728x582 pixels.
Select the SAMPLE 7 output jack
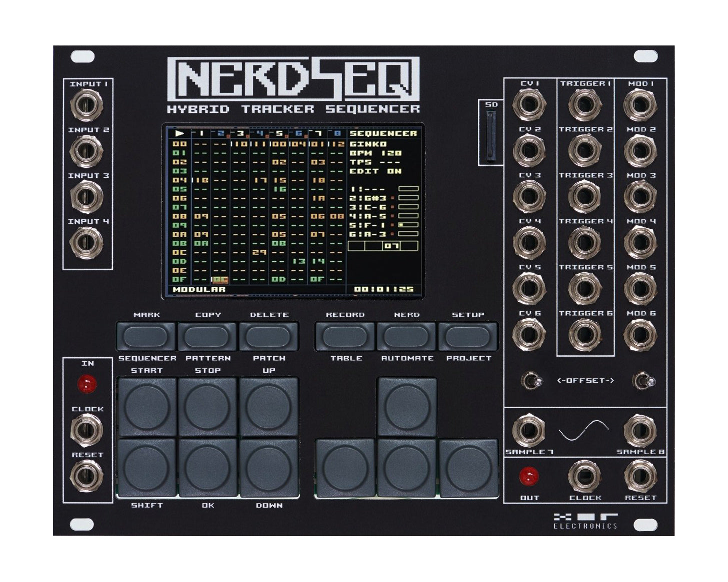tap(529, 430)
